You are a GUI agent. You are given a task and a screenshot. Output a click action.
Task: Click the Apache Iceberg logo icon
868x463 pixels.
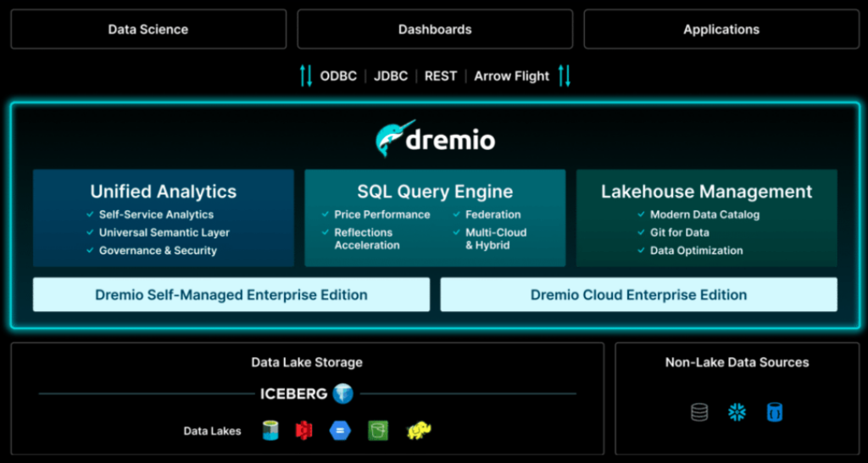click(x=343, y=393)
